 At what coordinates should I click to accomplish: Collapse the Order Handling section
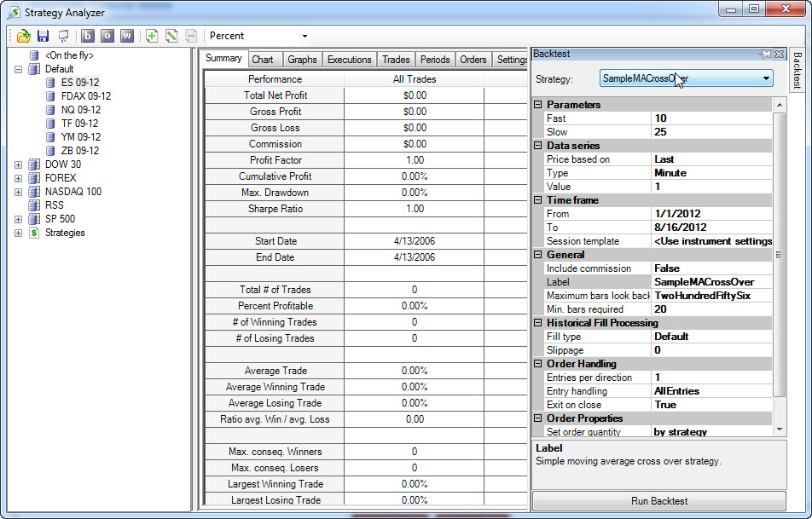(538, 364)
